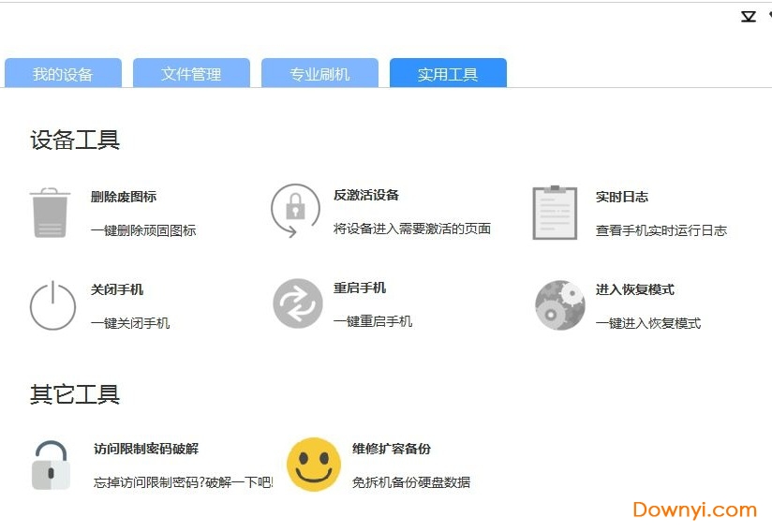Go to the 专业刷机 tab
772x532 pixels.
[319, 74]
